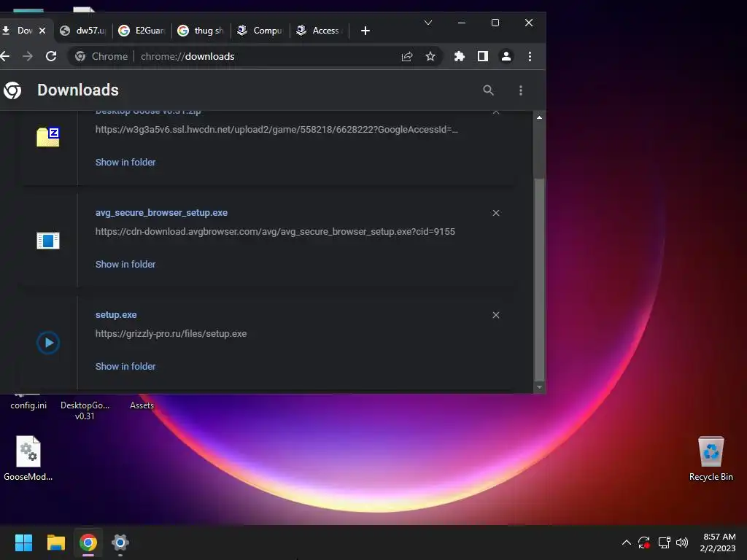Open Settings gear in the taskbar

coord(120,542)
